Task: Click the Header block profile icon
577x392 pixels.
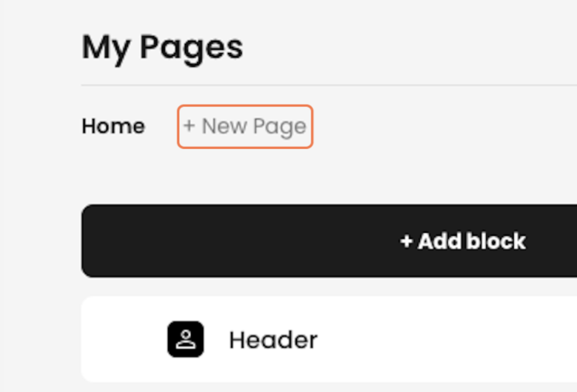Action: 186,339
